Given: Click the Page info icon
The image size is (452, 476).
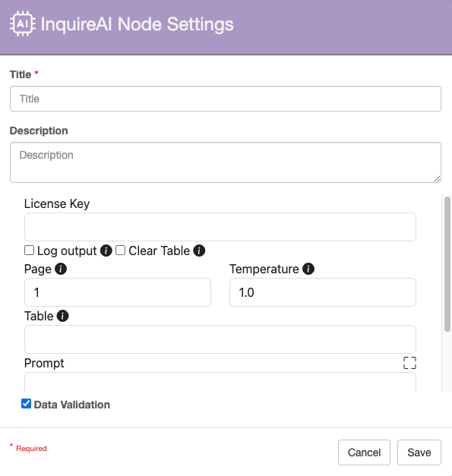Looking at the screenshot, I should pos(61,269).
